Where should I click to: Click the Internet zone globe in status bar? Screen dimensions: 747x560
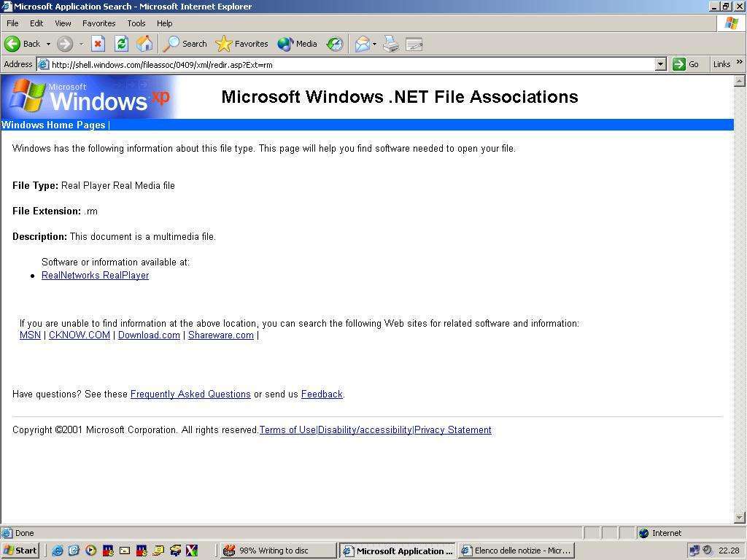pos(643,533)
